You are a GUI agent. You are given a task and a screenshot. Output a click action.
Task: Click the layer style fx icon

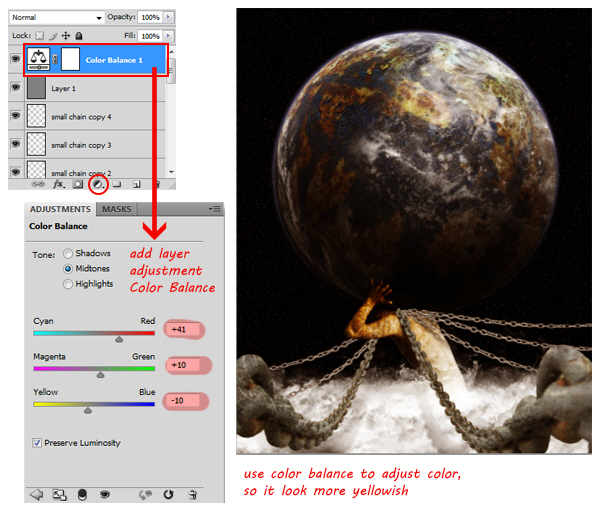click(58, 184)
